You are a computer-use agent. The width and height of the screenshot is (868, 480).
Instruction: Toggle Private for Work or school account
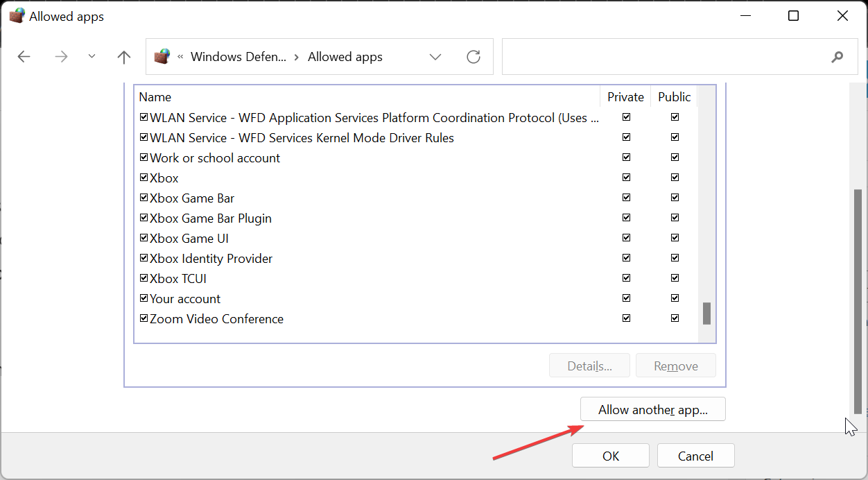(x=627, y=157)
